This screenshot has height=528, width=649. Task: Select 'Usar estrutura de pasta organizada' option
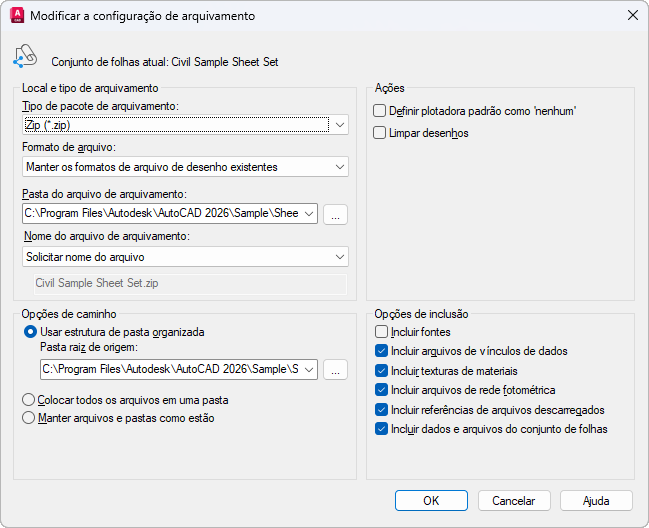(x=30, y=332)
